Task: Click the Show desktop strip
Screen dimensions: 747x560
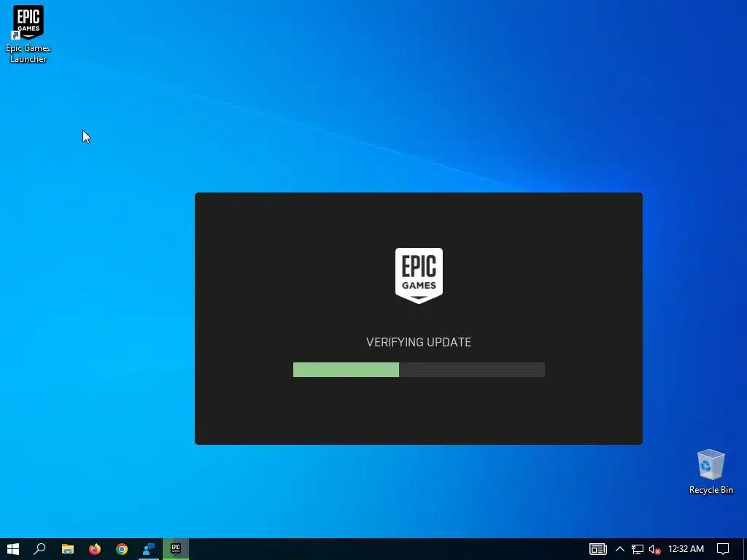Action: coord(745,549)
